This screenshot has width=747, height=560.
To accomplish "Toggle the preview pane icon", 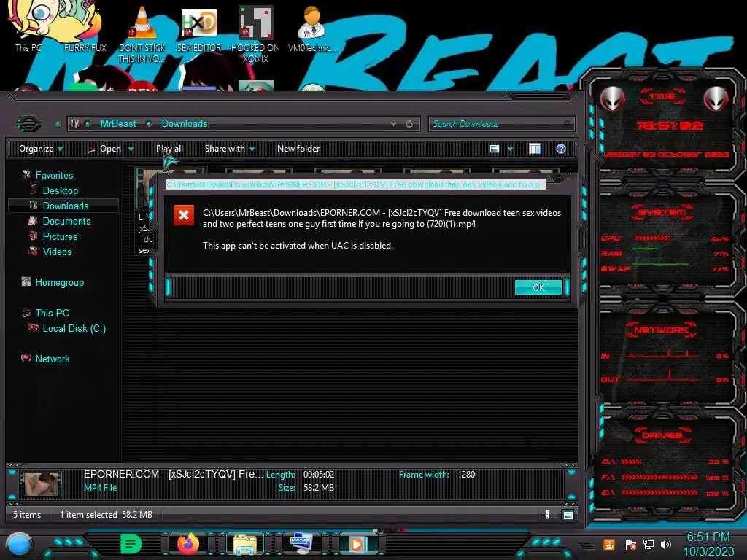I will point(535,149).
